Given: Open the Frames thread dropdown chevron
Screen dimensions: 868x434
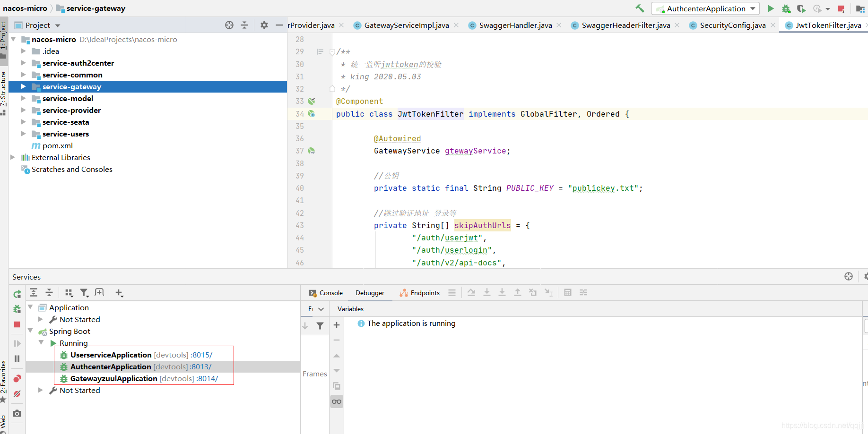Looking at the screenshot, I should pos(321,309).
